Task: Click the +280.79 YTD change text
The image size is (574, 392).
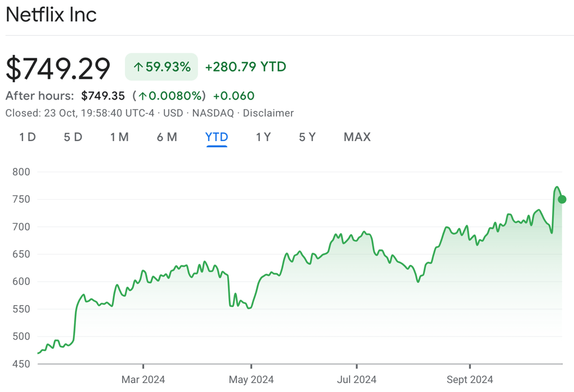Action: coord(246,67)
